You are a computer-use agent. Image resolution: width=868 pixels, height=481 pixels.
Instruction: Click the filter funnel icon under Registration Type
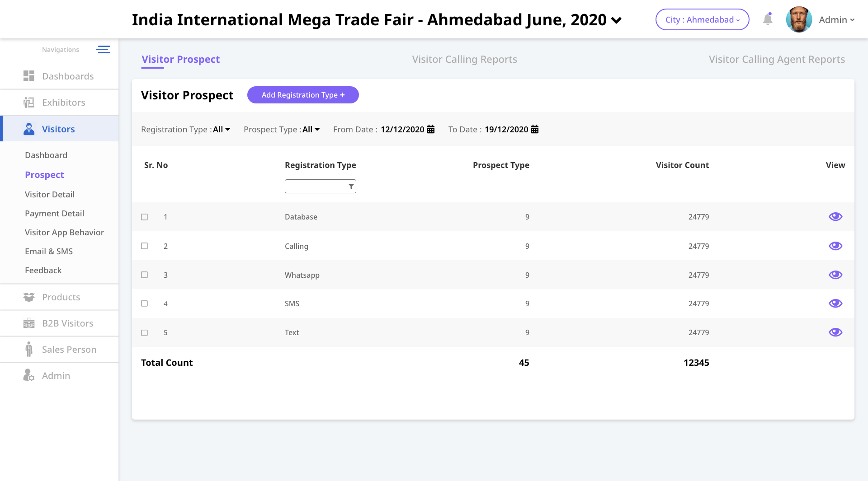click(351, 187)
